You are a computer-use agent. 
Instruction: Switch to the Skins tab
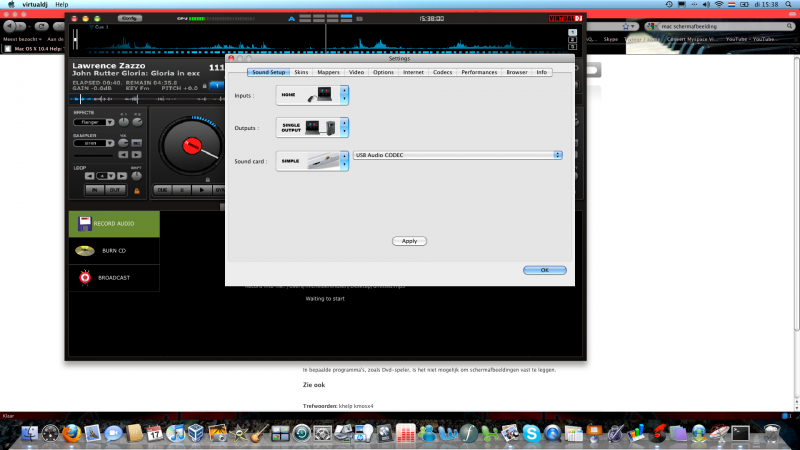pyautogui.click(x=301, y=72)
